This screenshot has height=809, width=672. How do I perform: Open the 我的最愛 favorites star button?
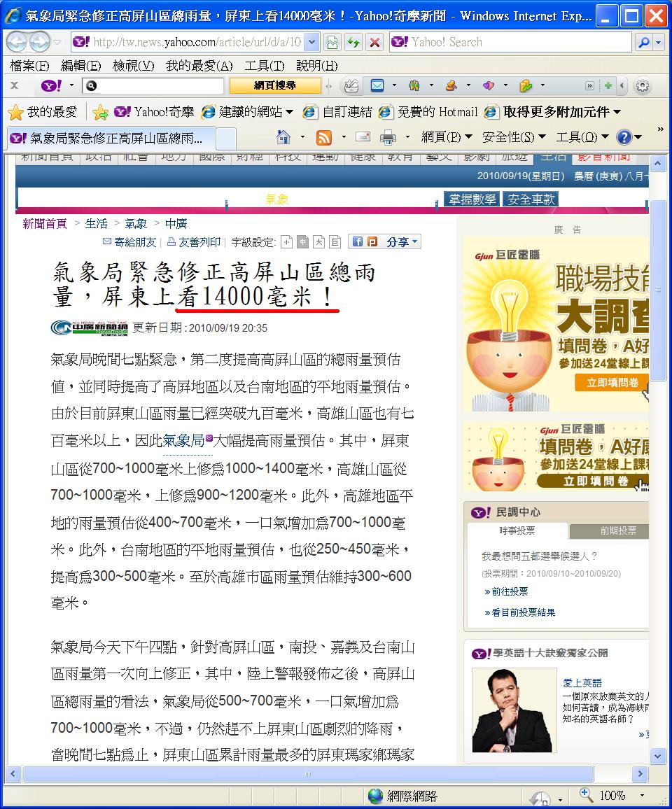[x=43, y=112]
